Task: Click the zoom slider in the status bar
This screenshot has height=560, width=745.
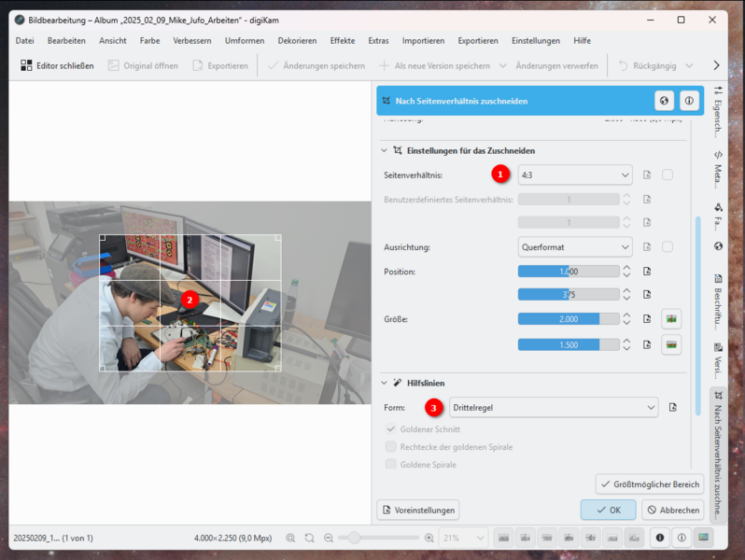Action: (x=379, y=538)
